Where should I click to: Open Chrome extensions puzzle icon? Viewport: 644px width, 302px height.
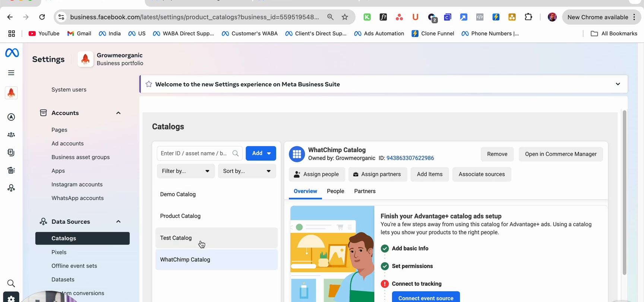tap(528, 17)
